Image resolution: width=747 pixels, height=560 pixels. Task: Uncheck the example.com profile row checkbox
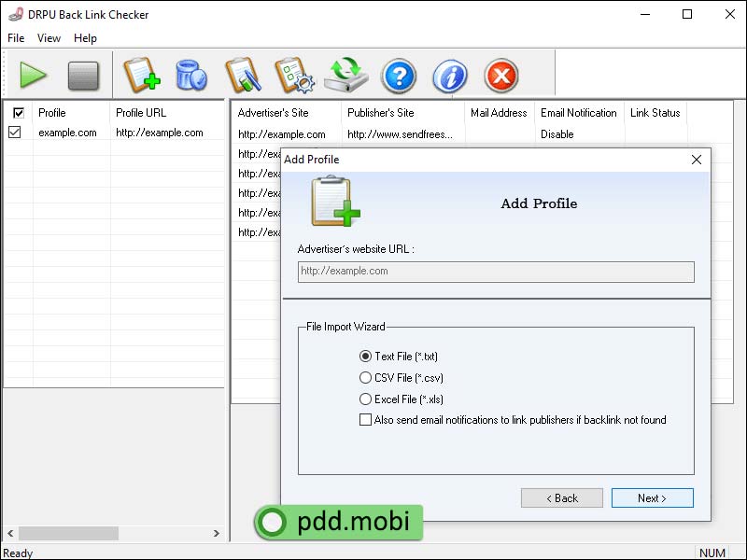pos(15,133)
